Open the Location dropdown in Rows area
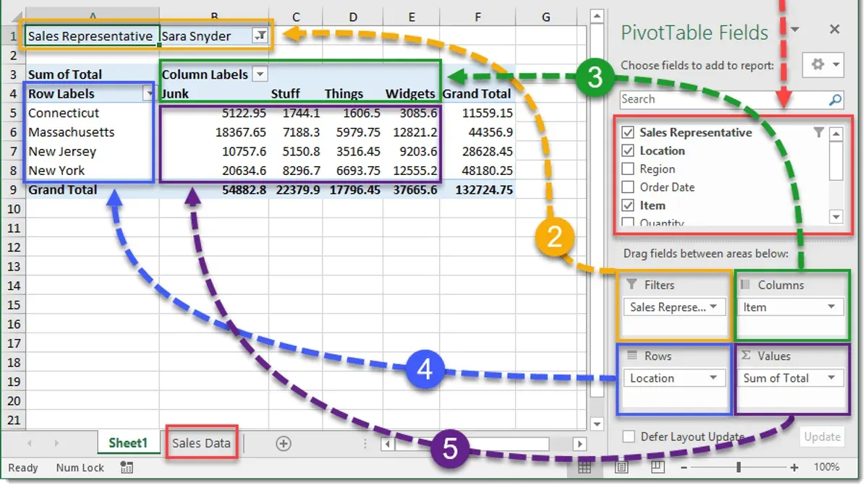Image resolution: width=868 pixels, height=488 pixels. click(x=713, y=378)
